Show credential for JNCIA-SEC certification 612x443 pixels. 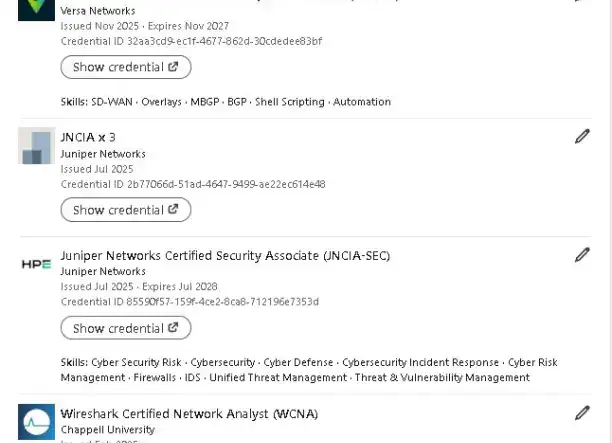[125, 328]
